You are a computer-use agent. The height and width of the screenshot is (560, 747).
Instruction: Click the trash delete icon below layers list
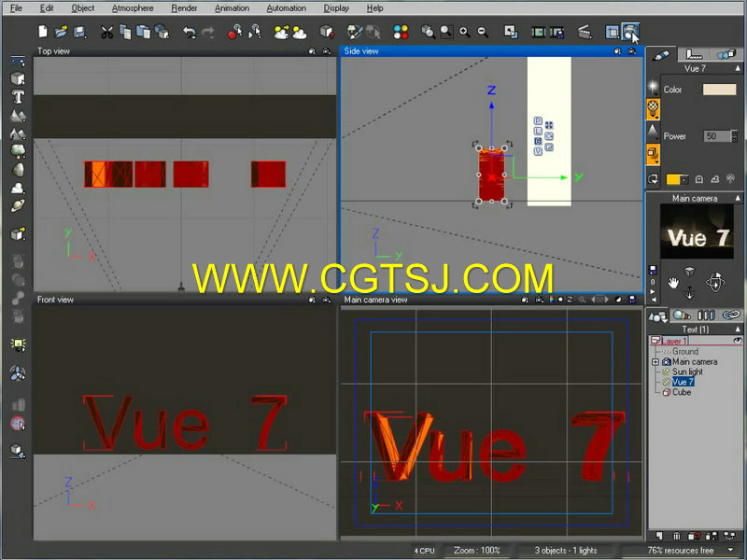click(676, 536)
